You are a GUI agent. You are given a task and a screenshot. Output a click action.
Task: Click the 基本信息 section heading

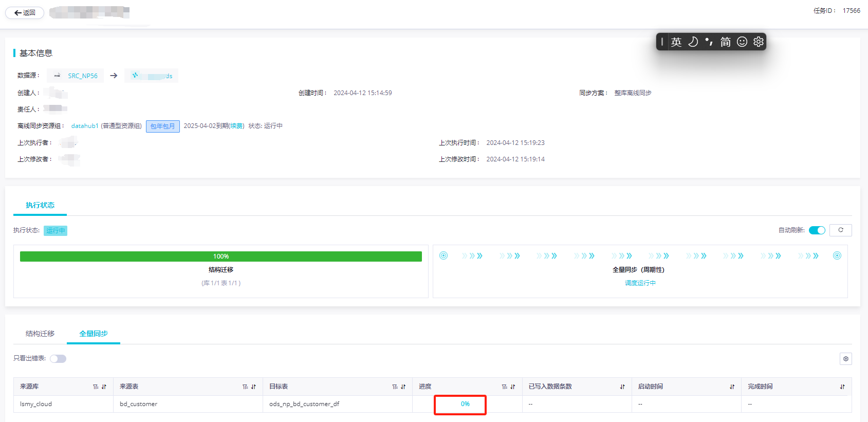tap(36, 53)
